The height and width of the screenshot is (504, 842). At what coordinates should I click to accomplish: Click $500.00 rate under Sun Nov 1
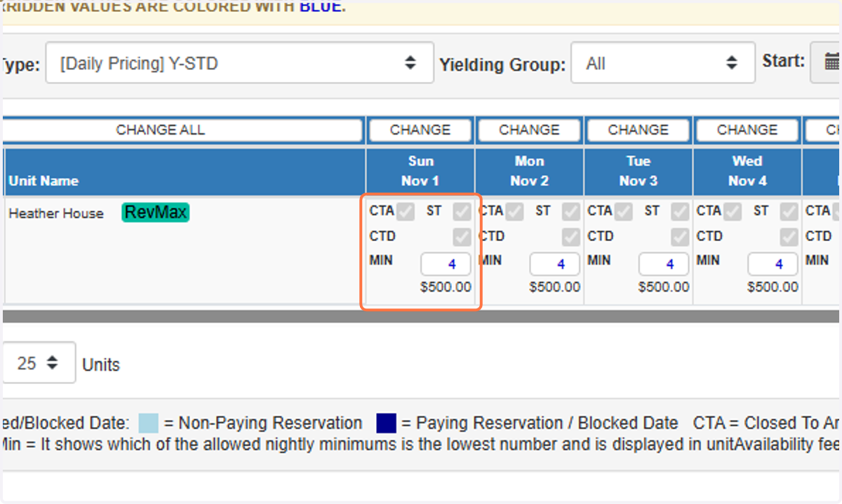(446, 287)
